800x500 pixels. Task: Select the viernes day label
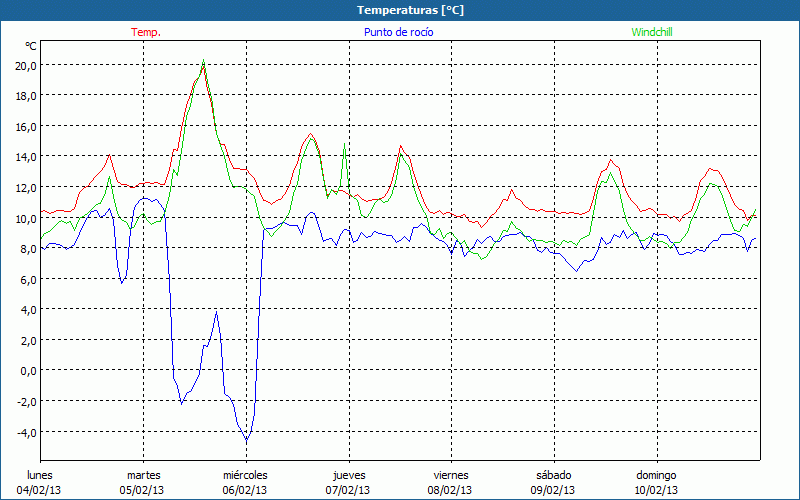pyautogui.click(x=451, y=475)
